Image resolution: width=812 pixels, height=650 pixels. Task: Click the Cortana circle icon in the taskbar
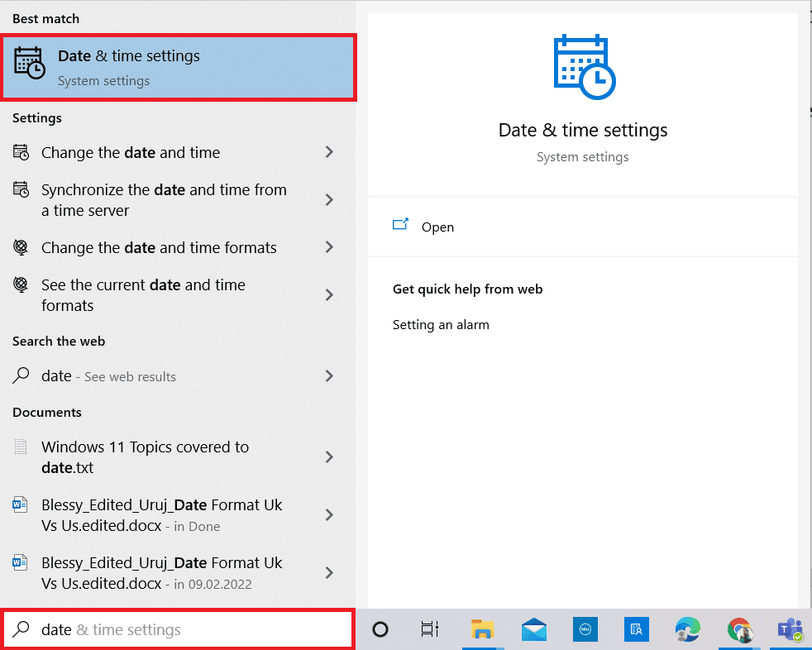(380, 630)
